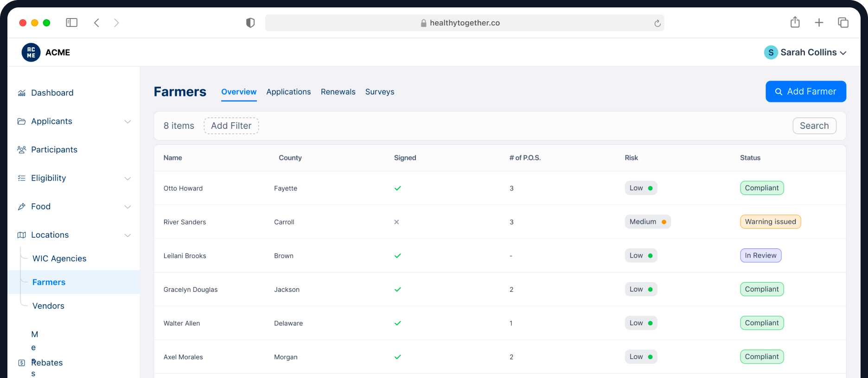Select WIC Agencies in the sidebar

pos(59,258)
